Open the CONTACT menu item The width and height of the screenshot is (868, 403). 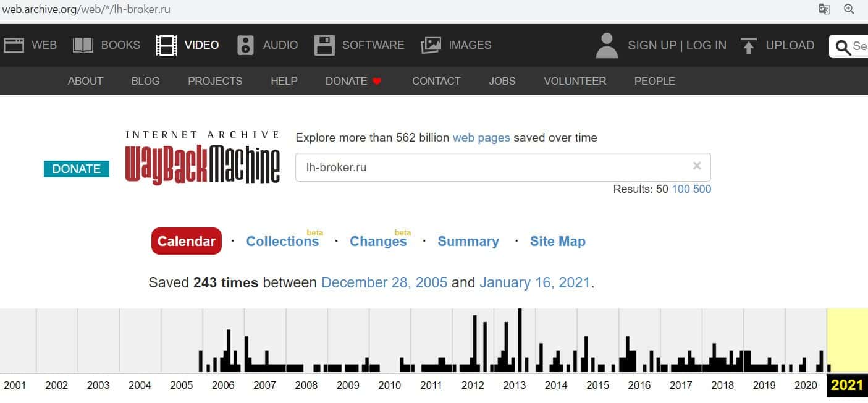tap(436, 81)
